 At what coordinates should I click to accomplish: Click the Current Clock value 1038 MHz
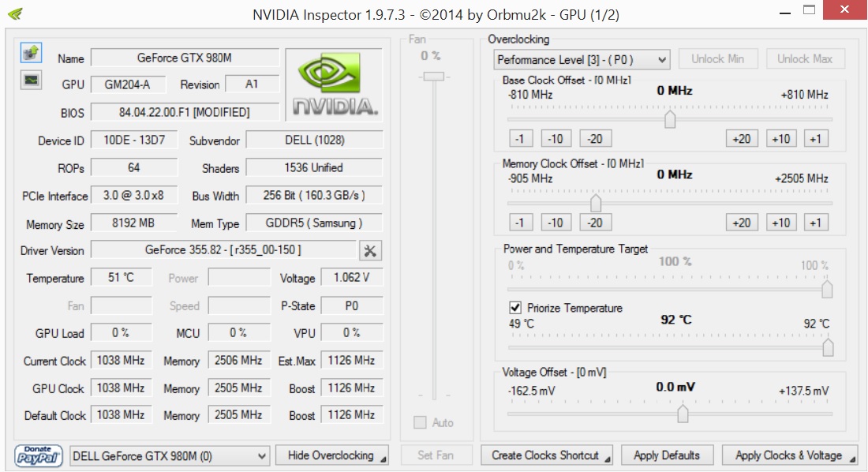coord(122,360)
